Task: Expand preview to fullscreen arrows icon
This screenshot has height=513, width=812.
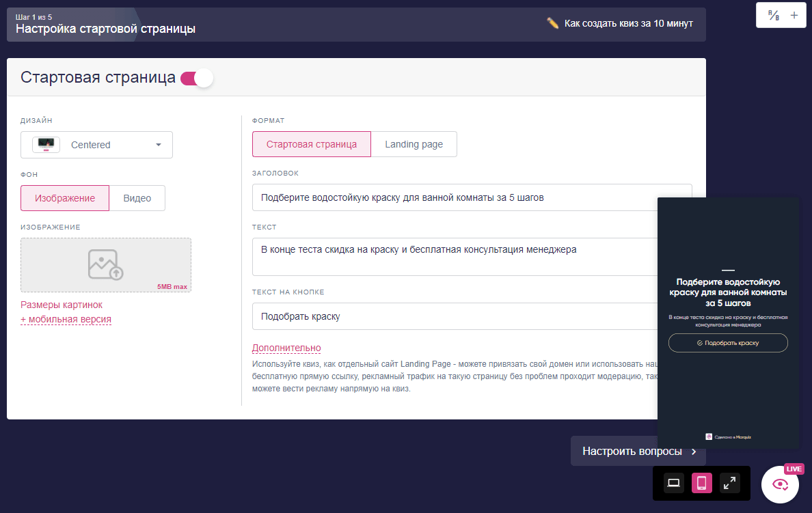Action: (x=730, y=483)
